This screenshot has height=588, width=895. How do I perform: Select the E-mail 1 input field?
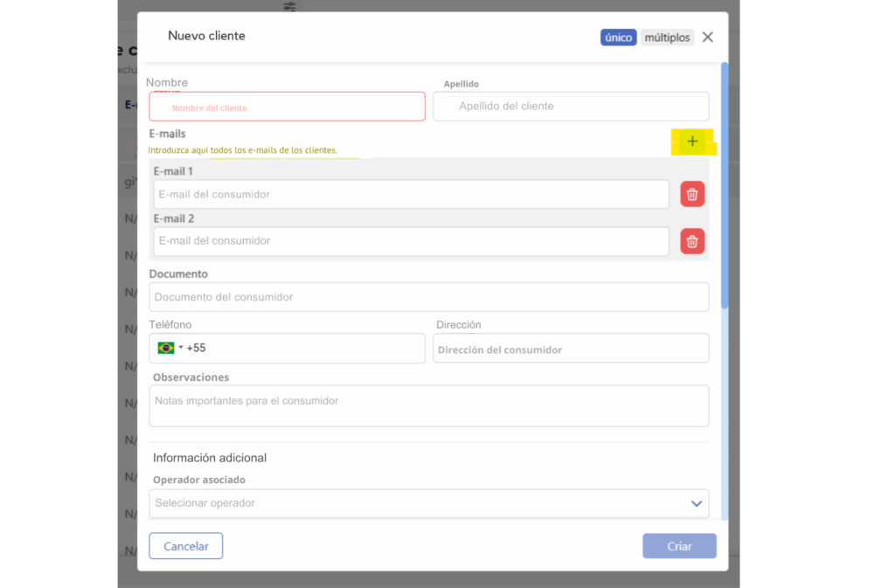[x=411, y=195]
